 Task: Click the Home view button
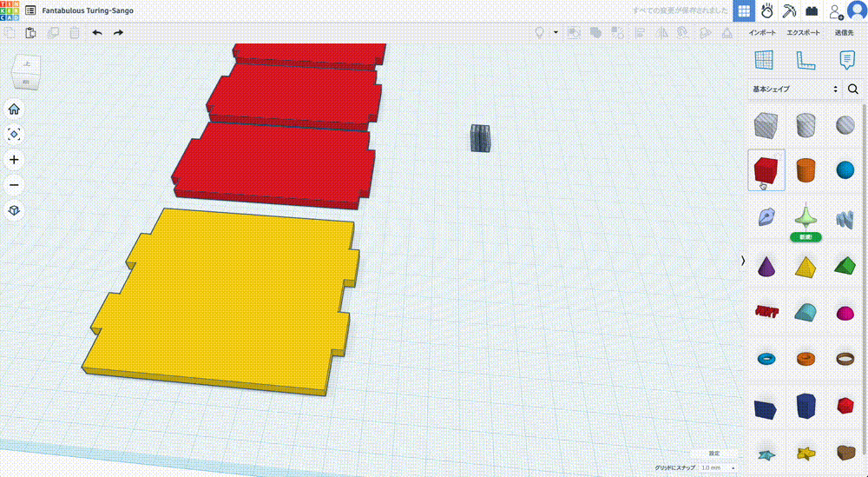point(14,109)
